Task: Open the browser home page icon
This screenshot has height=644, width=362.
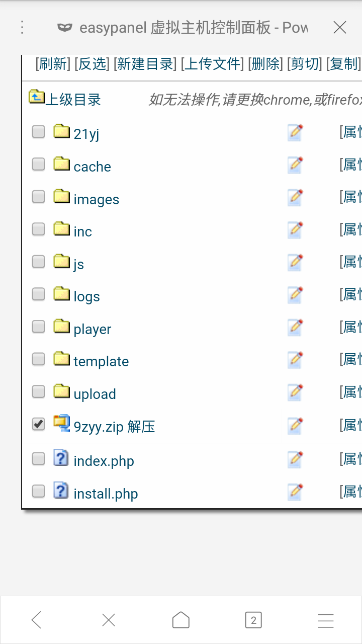Action: (x=181, y=620)
